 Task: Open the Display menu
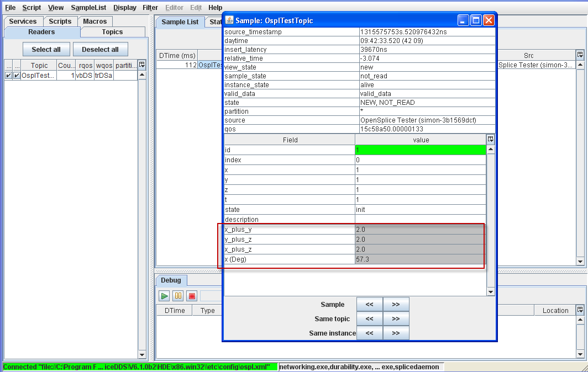point(124,8)
